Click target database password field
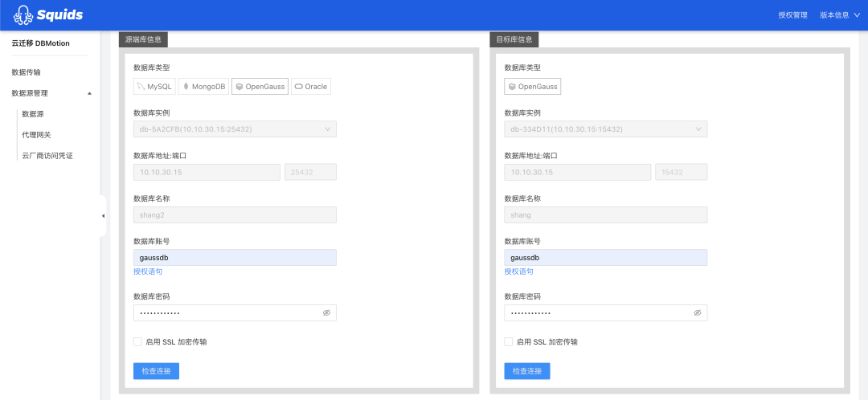868x400 pixels. click(606, 313)
